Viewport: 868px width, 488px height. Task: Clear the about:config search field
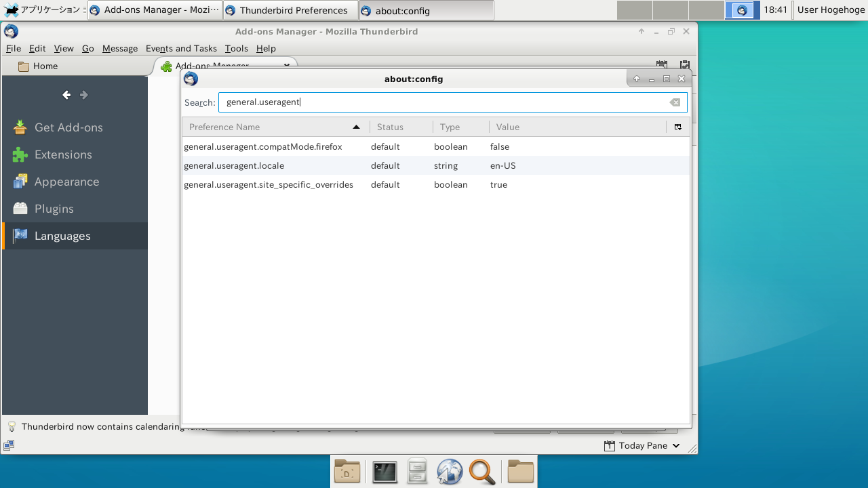675,102
